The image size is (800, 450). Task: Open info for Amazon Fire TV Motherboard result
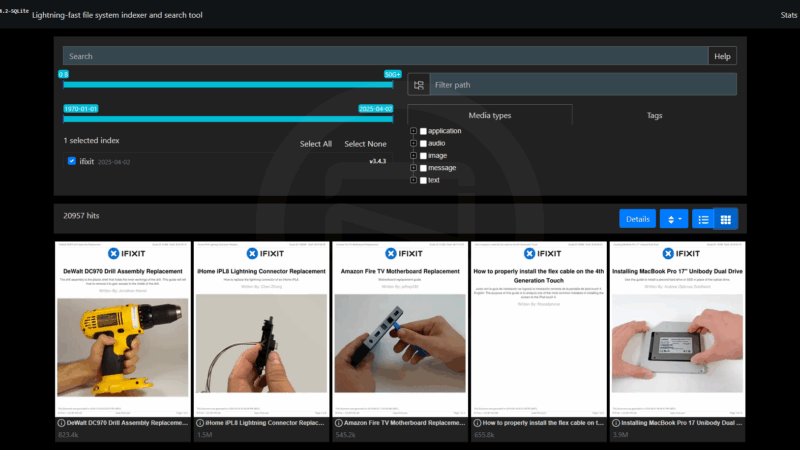[338, 423]
